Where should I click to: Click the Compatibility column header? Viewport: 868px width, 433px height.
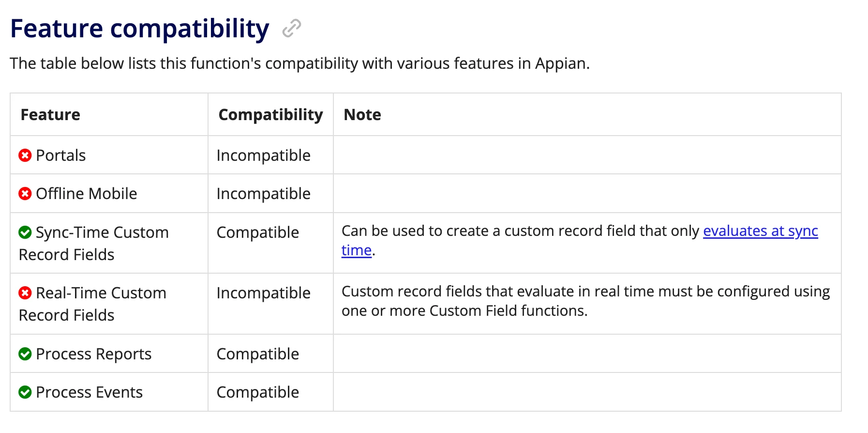point(270,115)
